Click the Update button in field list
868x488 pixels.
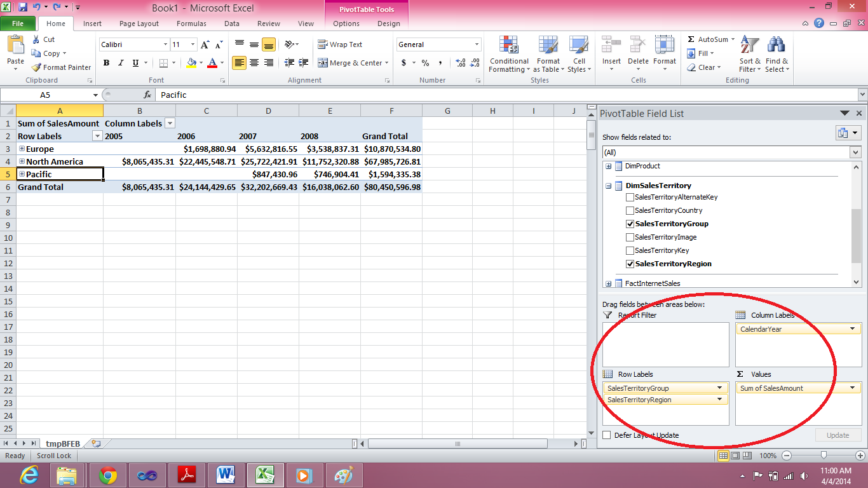pyautogui.click(x=837, y=435)
